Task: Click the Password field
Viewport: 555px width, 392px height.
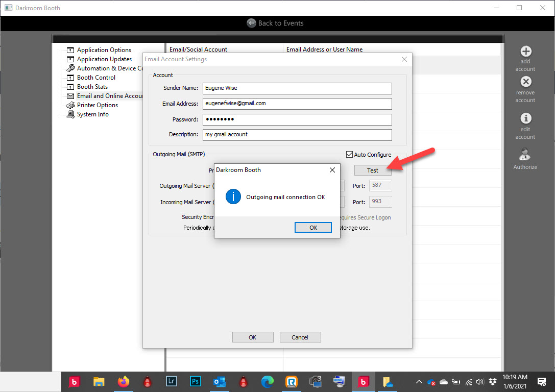Action: point(297,119)
